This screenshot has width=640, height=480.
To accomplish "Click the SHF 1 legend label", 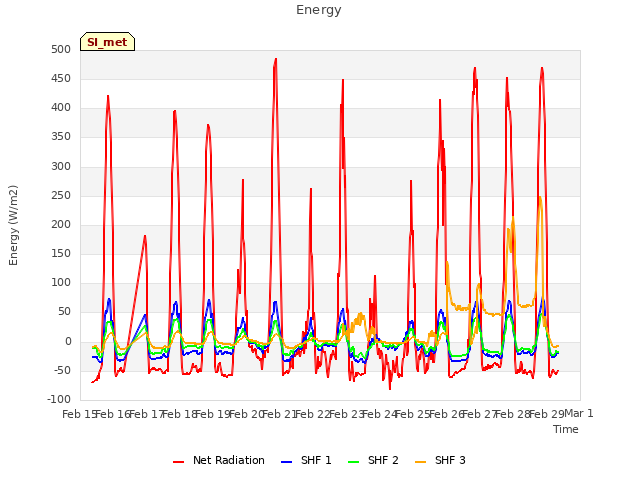I will coord(316,460).
